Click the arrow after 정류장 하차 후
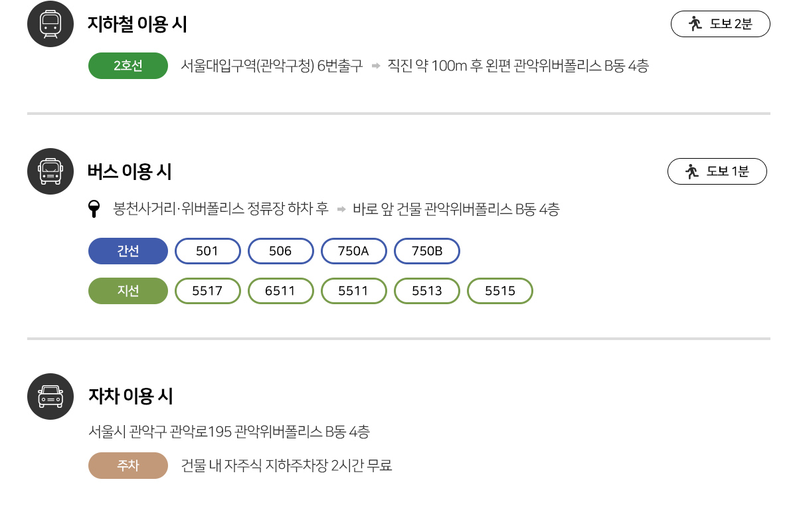Viewport: 797px width, 532px height. 341,210
